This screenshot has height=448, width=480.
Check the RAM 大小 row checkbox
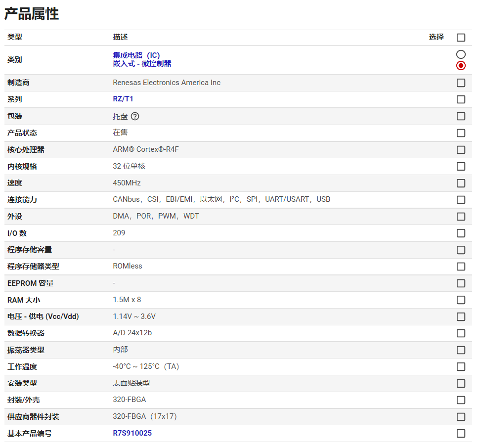point(461,300)
